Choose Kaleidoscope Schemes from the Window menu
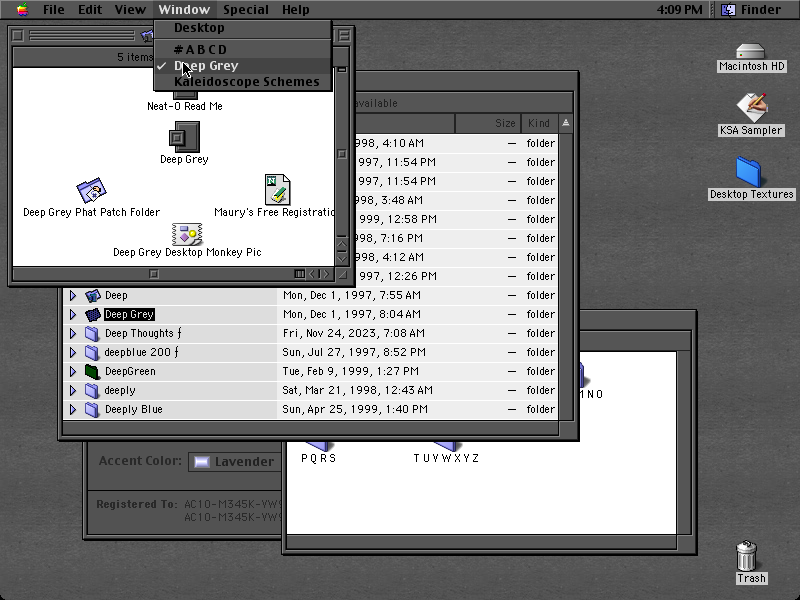The height and width of the screenshot is (600, 800). coord(243,82)
